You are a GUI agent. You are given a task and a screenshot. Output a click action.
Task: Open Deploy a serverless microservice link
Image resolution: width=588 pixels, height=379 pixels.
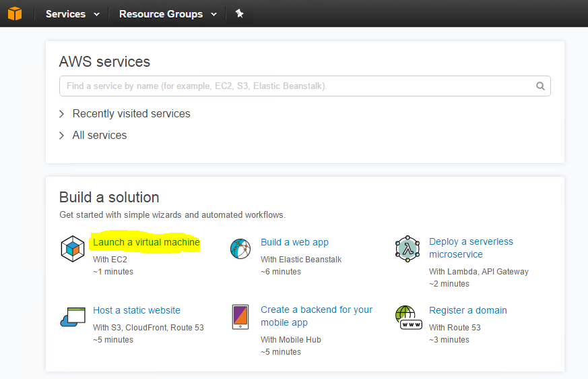click(471, 248)
